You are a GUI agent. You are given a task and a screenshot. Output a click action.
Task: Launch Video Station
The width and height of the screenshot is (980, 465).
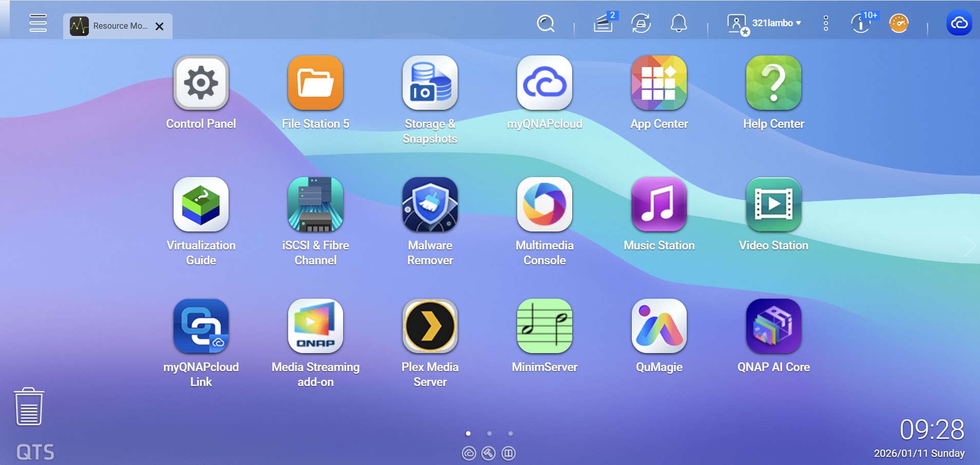(774, 205)
